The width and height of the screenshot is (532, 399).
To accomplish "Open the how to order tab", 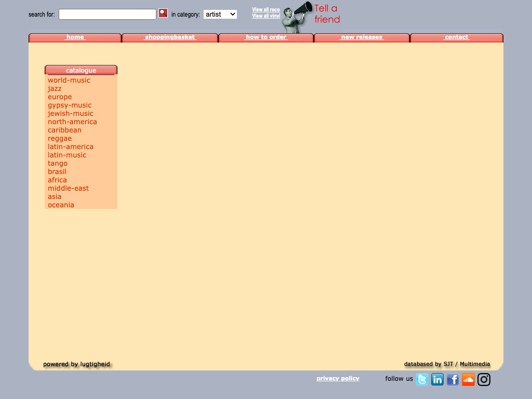I will click(266, 37).
